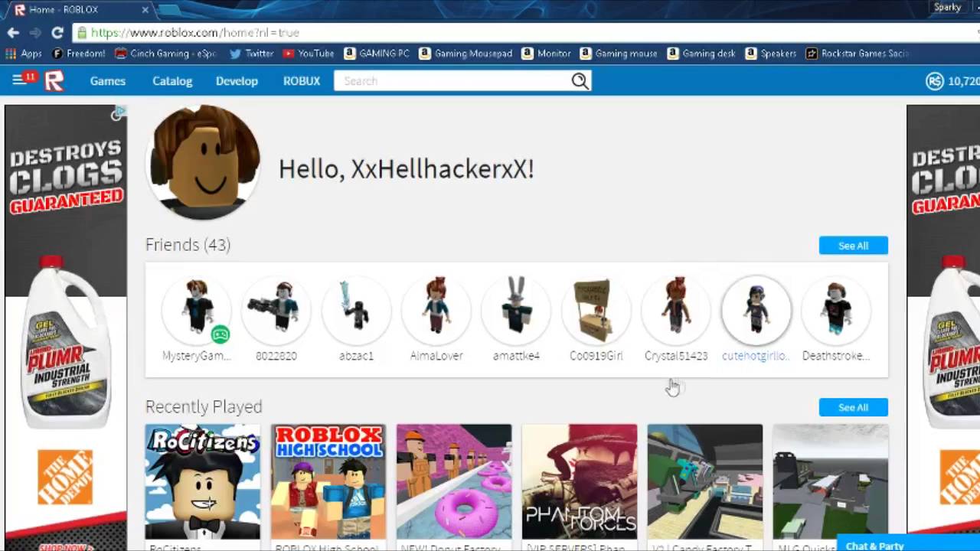Click the cutehotgirllo friend name link

pyautogui.click(x=755, y=356)
